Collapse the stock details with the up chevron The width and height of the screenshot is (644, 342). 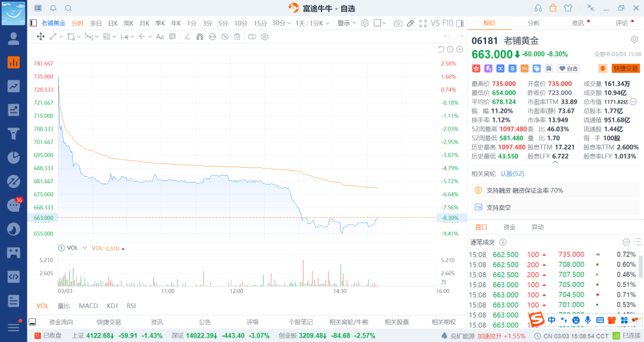point(555,162)
